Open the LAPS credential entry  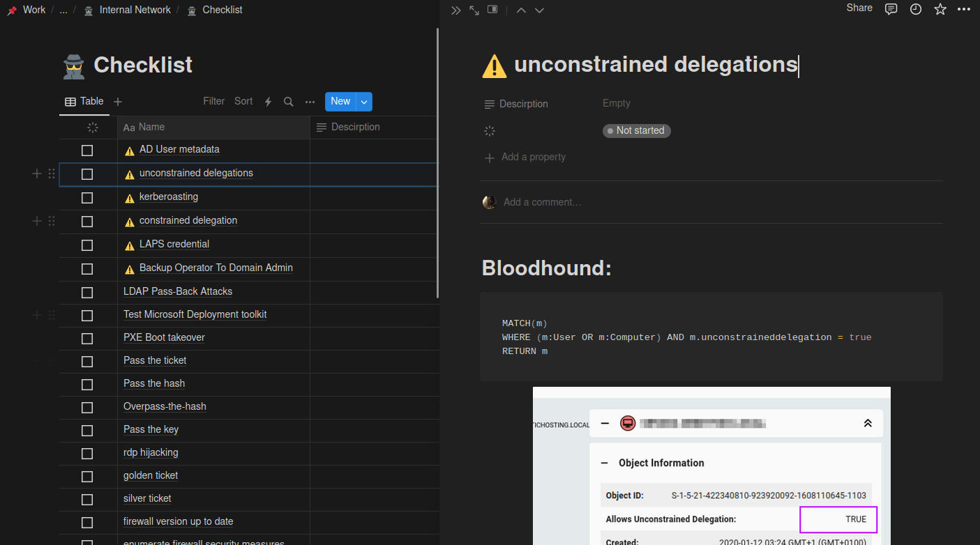[x=174, y=245]
